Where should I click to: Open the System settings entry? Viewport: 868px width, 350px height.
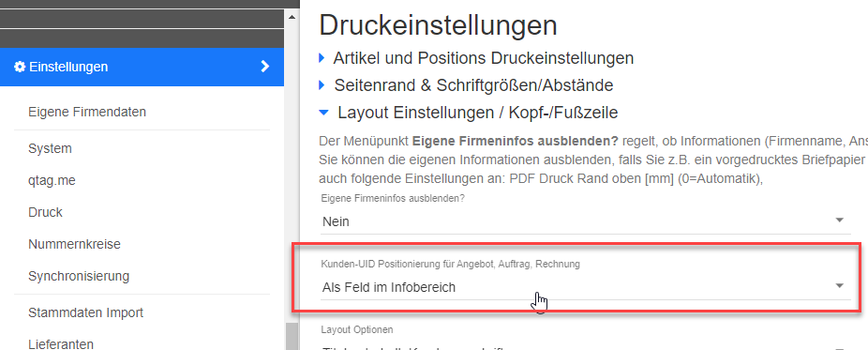[50, 148]
